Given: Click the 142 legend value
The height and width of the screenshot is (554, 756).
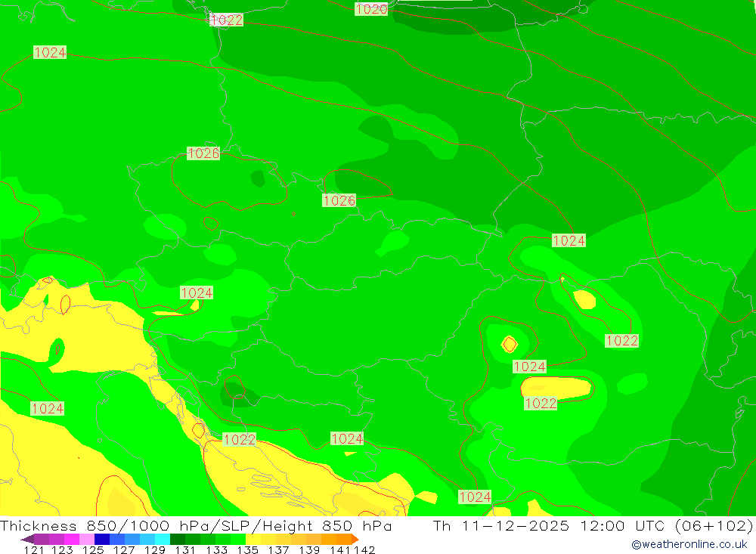Looking at the screenshot, I should tap(364, 549).
